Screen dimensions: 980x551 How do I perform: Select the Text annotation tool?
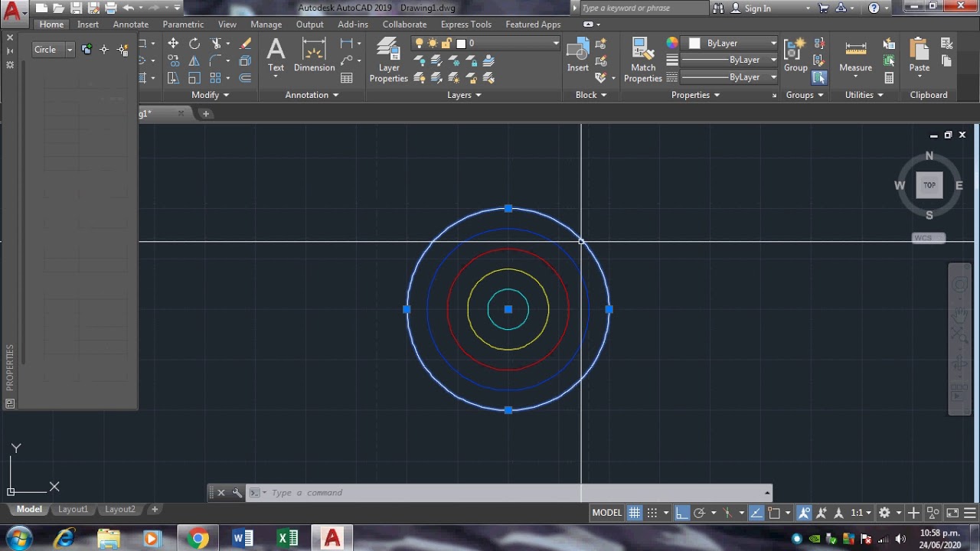(x=276, y=55)
